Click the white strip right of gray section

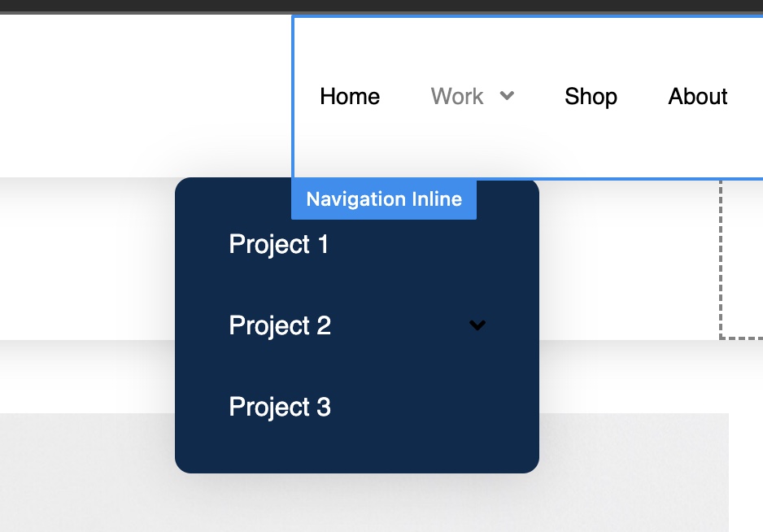click(x=746, y=472)
